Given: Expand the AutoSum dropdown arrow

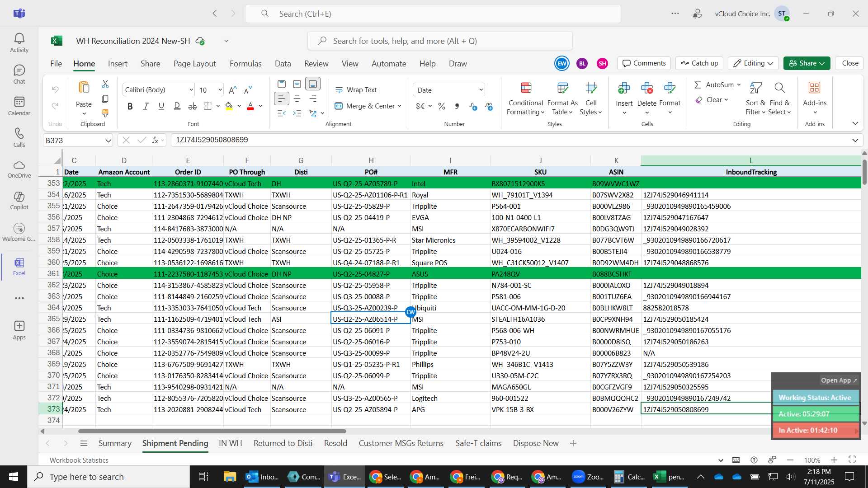Looking at the screenshot, I should tap(739, 85).
